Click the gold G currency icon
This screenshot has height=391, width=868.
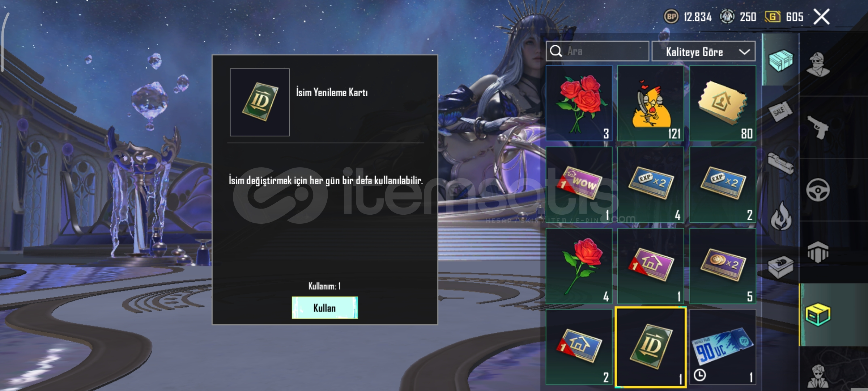pyautogui.click(x=773, y=17)
